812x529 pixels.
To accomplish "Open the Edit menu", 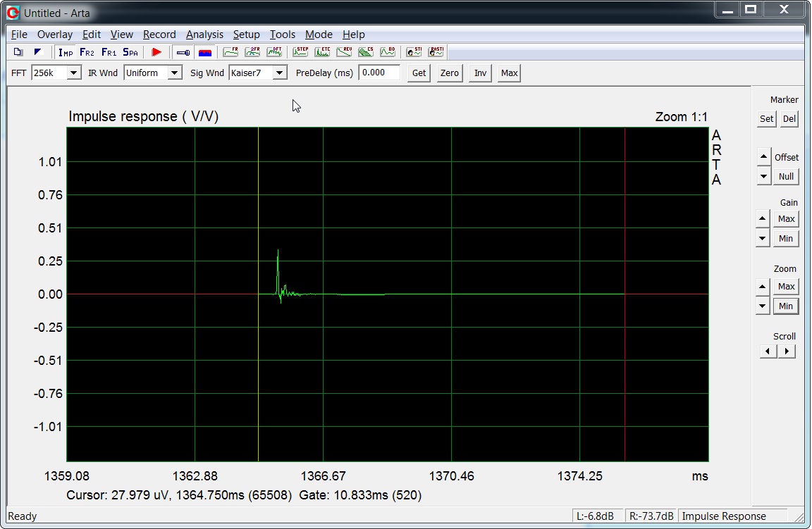I will [92, 35].
